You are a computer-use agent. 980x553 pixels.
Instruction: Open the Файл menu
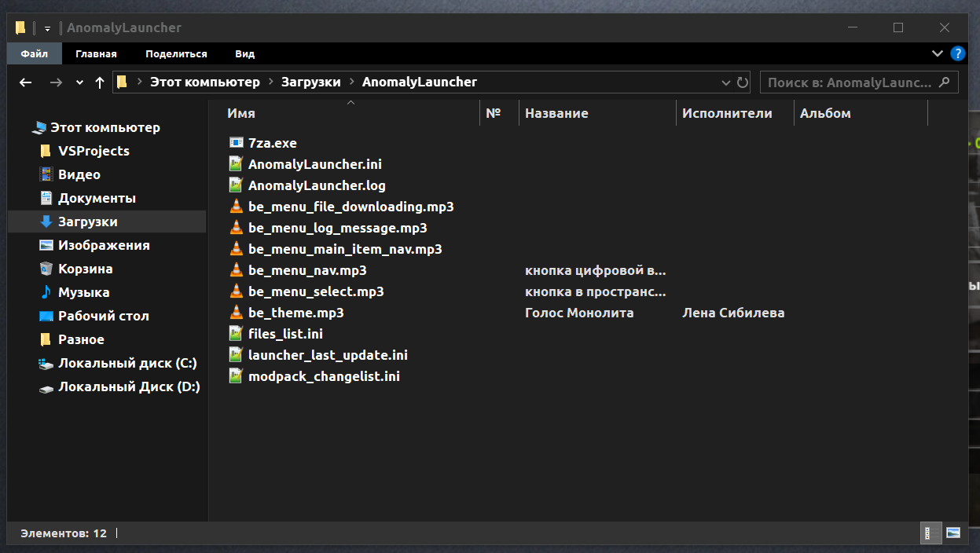coord(34,54)
